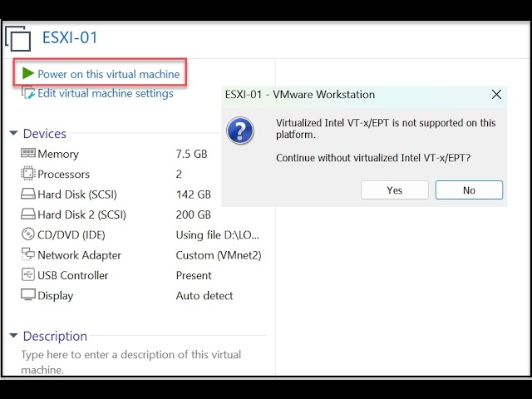Click the Network Adapter icon
The width and height of the screenshot is (532, 399).
pyautogui.click(x=27, y=254)
